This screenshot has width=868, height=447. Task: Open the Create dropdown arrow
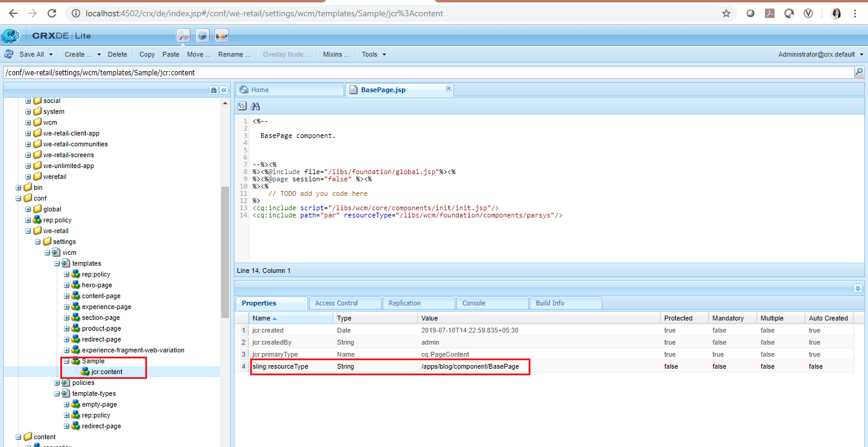point(99,55)
